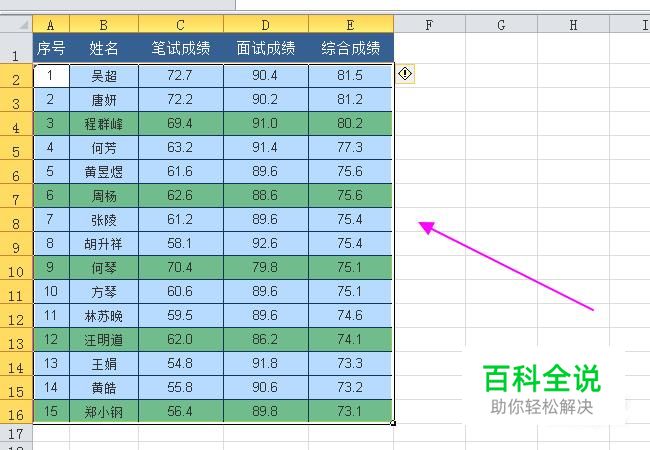Click the 笔试成绩 header cell
650x450 pixels.
pos(181,48)
